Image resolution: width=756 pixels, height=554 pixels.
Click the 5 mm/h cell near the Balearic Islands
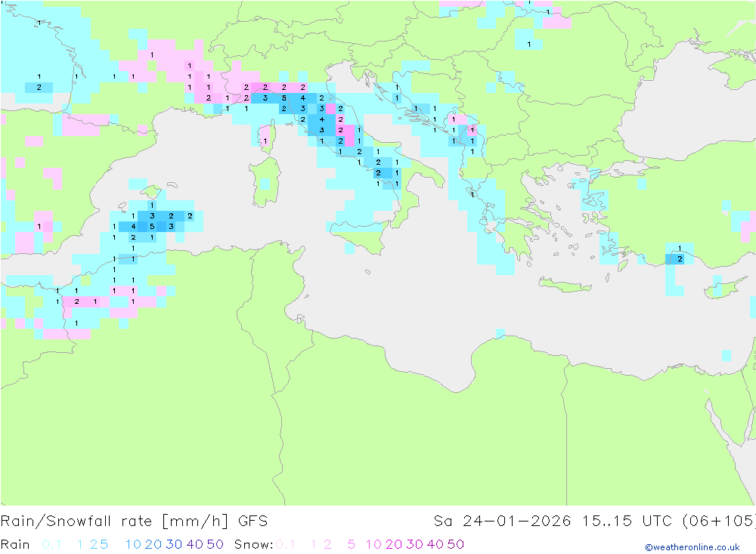(x=152, y=226)
